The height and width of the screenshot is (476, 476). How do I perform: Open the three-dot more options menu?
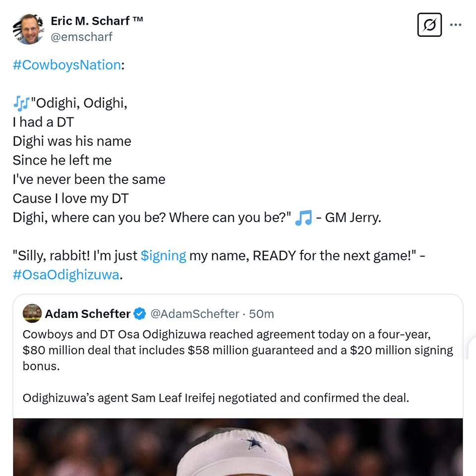(x=456, y=25)
